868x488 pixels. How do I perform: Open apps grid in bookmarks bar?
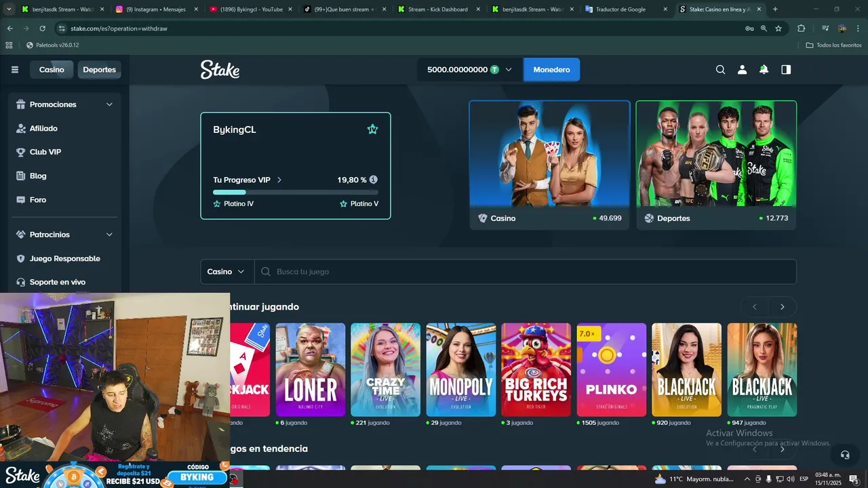tap(9, 45)
